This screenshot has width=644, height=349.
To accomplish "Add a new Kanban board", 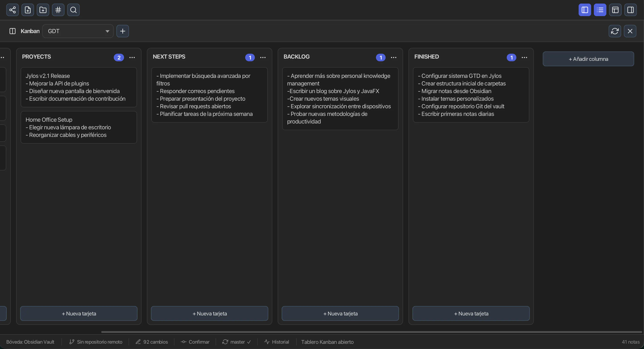I will [x=123, y=31].
